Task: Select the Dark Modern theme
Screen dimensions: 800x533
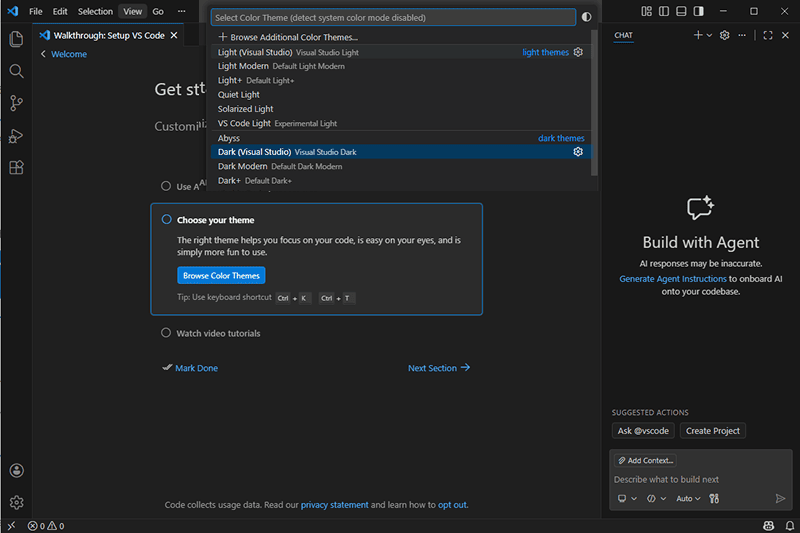Action: click(402, 166)
